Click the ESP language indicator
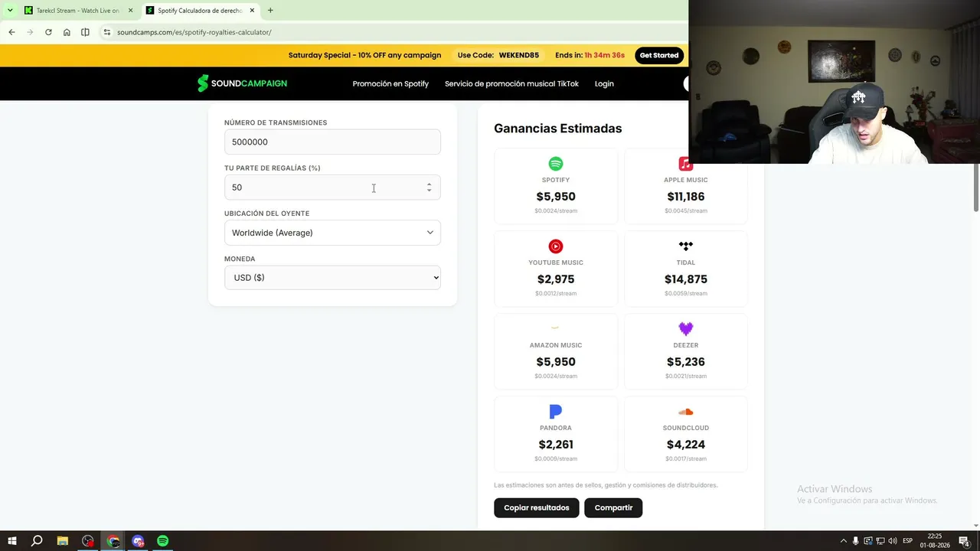Image resolution: width=980 pixels, height=551 pixels. click(x=908, y=541)
